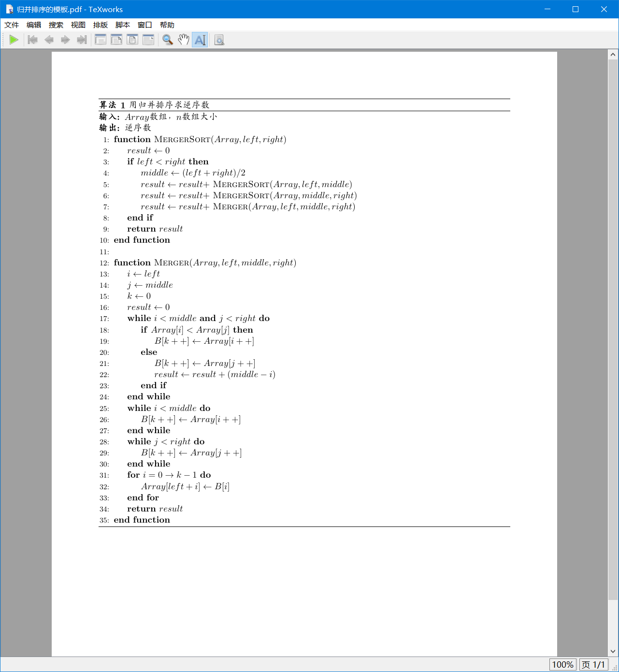The image size is (619, 672).
Task: Open the 窗口 menu
Action: tap(145, 25)
